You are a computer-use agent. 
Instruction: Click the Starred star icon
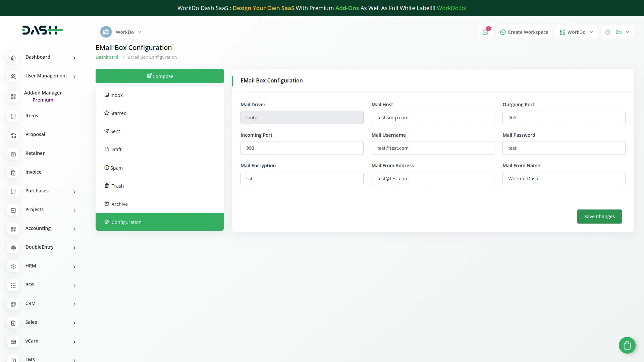106,113
